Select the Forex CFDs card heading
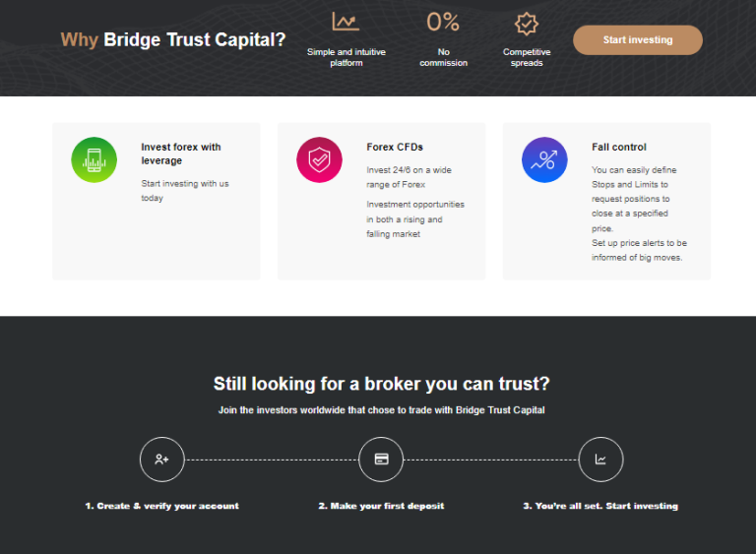 pyautogui.click(x=395, y=147)
